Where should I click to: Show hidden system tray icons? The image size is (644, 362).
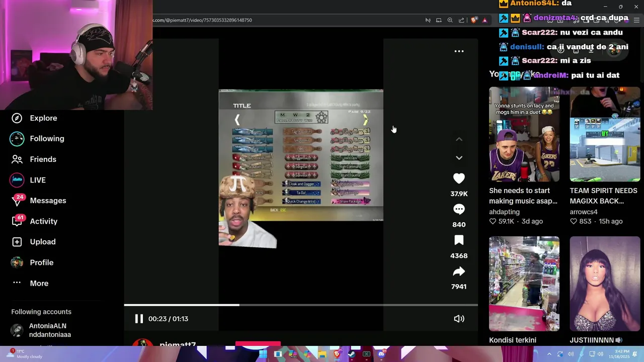549,354
